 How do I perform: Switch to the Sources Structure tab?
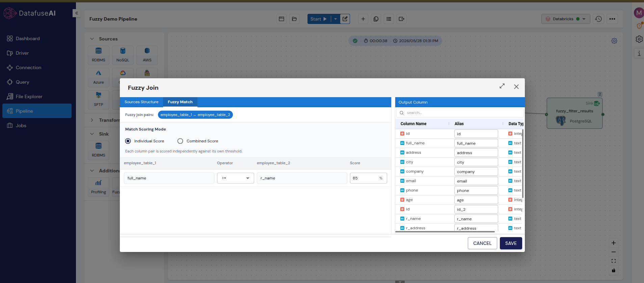141,102
